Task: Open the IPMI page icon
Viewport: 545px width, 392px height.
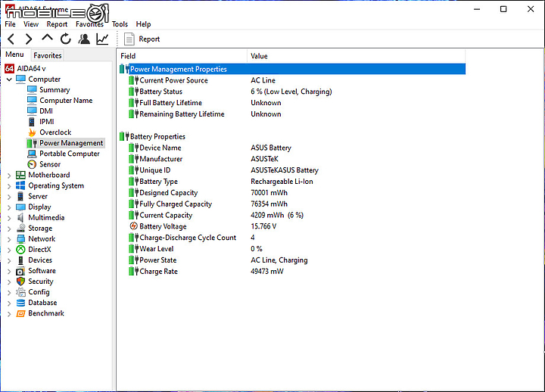Action: coord(32,122)
